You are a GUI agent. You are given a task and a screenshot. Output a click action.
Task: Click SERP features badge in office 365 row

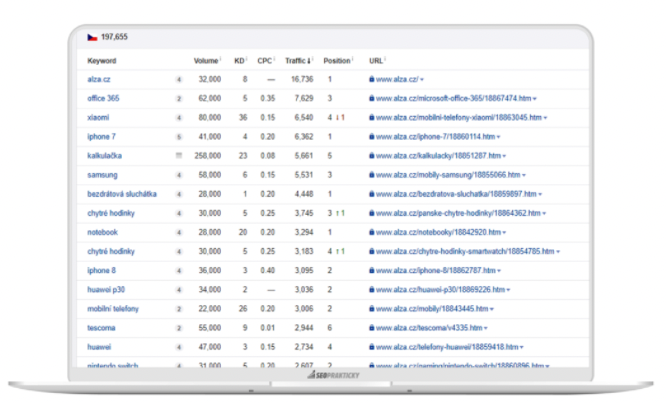pos(179,99)
